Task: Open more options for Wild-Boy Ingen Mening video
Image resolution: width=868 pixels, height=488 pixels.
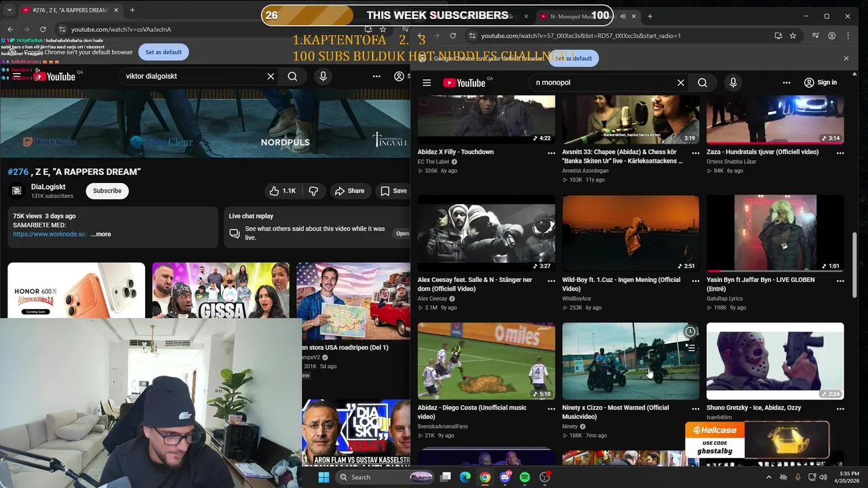Action: [696, 281]
